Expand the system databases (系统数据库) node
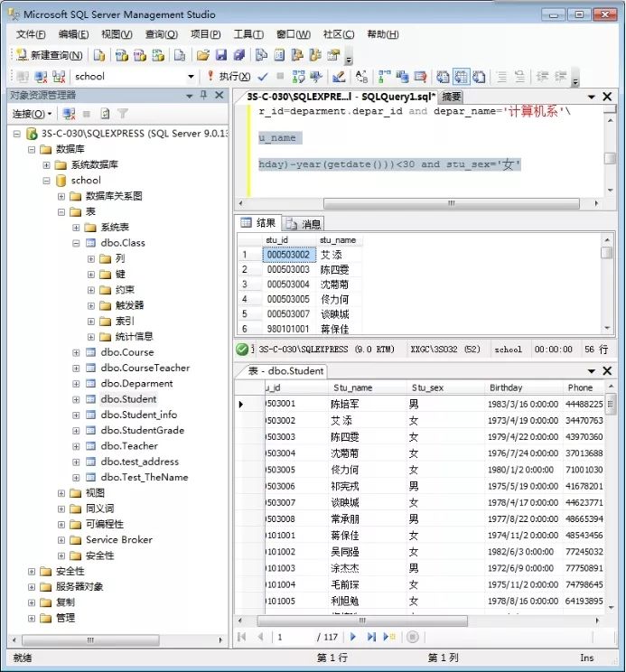Viewport: 626px width, 672px height. (46, 165)
